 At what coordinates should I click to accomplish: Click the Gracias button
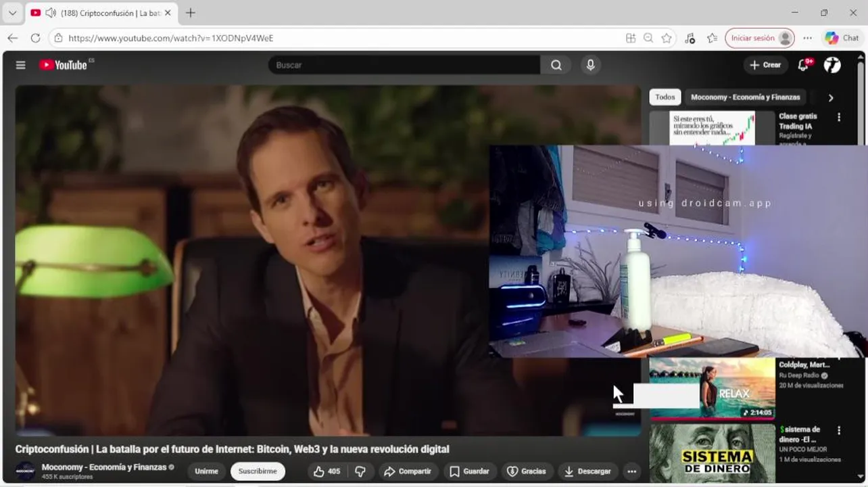point(527,471)
